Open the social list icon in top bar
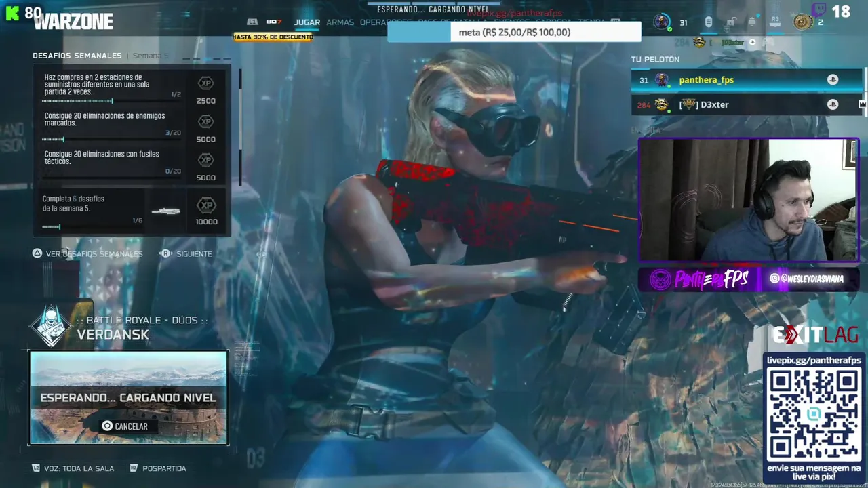Screen dimensions: 868x488 click(708, 22)
